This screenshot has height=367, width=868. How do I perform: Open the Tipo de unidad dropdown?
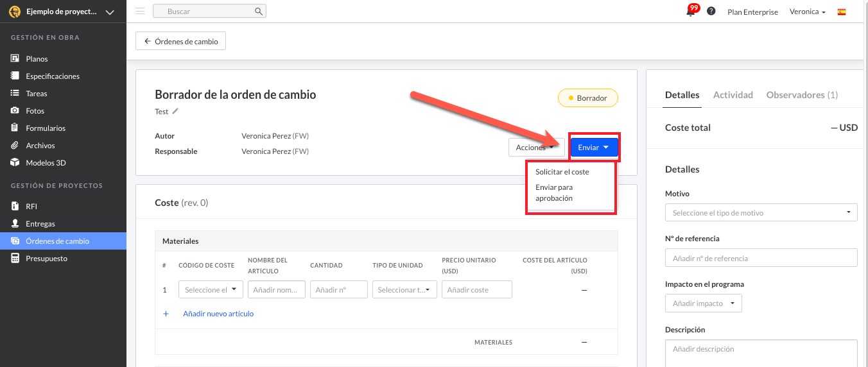[404, 290]
